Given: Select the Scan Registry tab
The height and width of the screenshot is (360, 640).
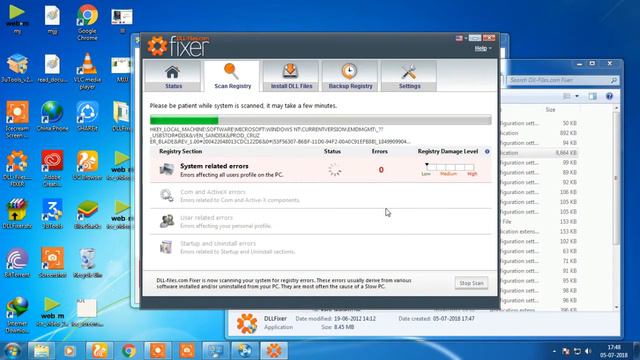Looking at the screenshot, I should point(232,76).
